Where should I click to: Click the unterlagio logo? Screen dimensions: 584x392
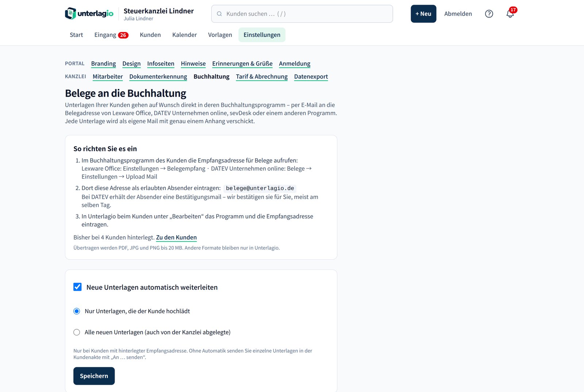coord(89,13)
